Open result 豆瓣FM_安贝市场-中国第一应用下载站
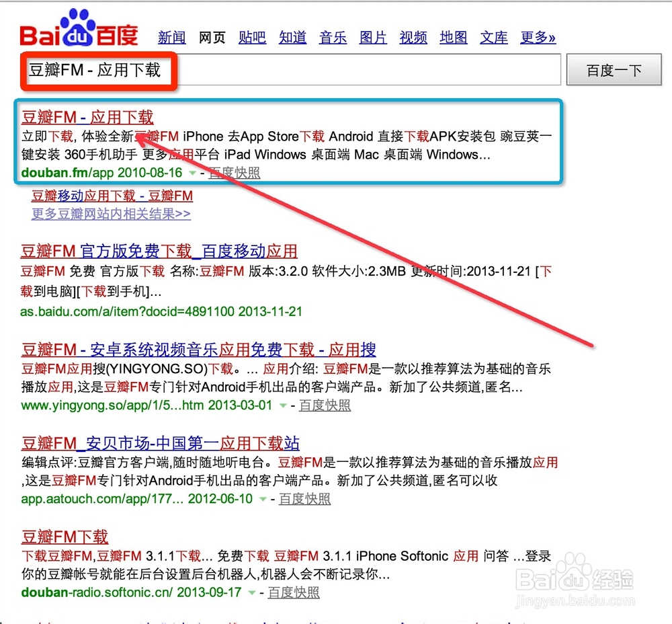Viewport: 672px width, 624px height. tap(161, 443)
